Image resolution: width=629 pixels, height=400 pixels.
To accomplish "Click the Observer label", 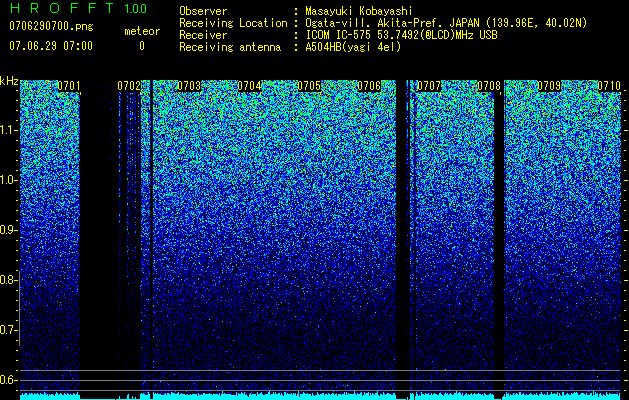I will tap(203, 11).
